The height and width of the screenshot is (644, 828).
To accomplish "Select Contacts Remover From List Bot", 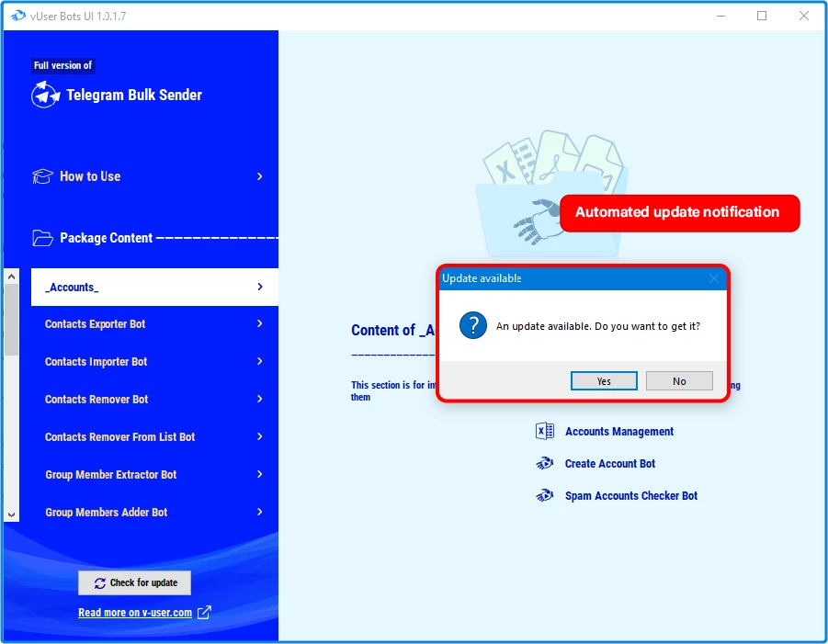I will pyautogui.click(x=154, y=436).
